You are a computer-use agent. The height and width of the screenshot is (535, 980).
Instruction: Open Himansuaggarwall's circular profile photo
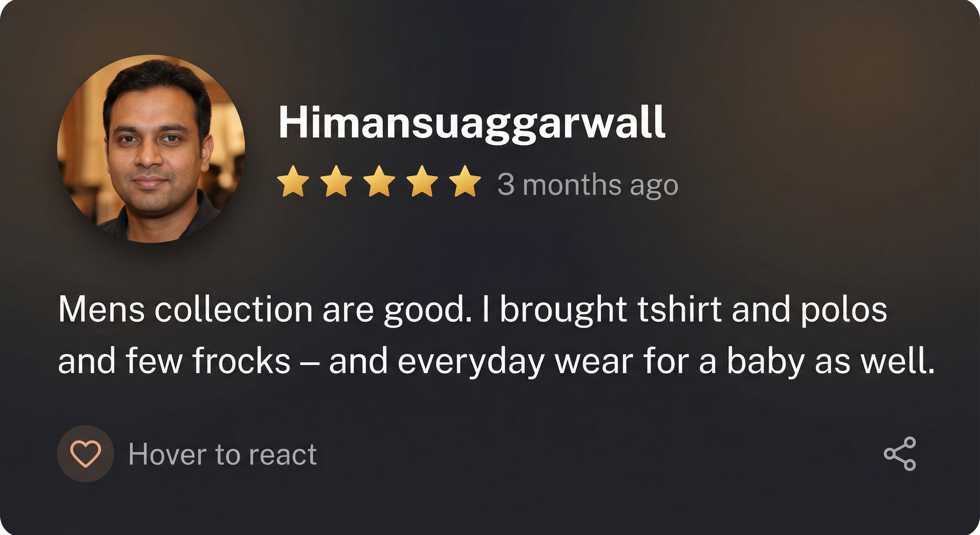coord(151,149)
